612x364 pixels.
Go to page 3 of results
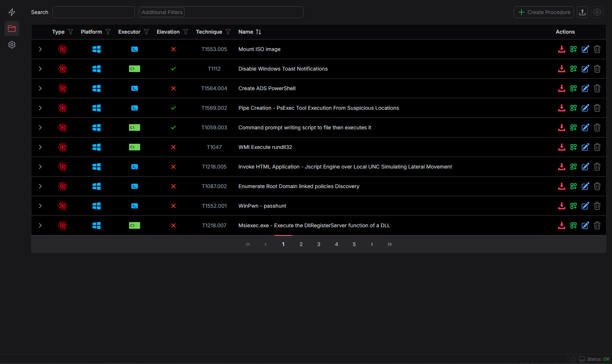(x=318, y=244)
